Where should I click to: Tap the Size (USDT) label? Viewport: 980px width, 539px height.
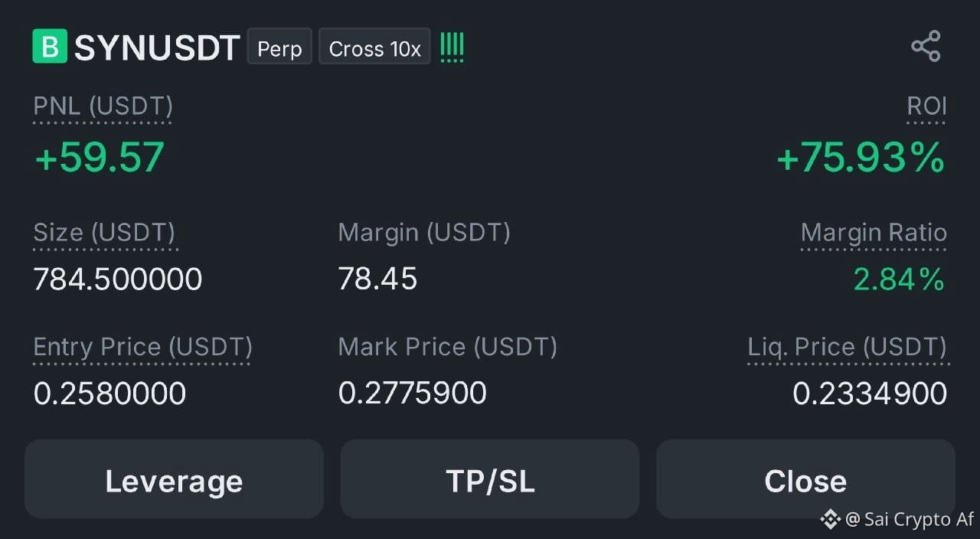click(x=104, y=233)
